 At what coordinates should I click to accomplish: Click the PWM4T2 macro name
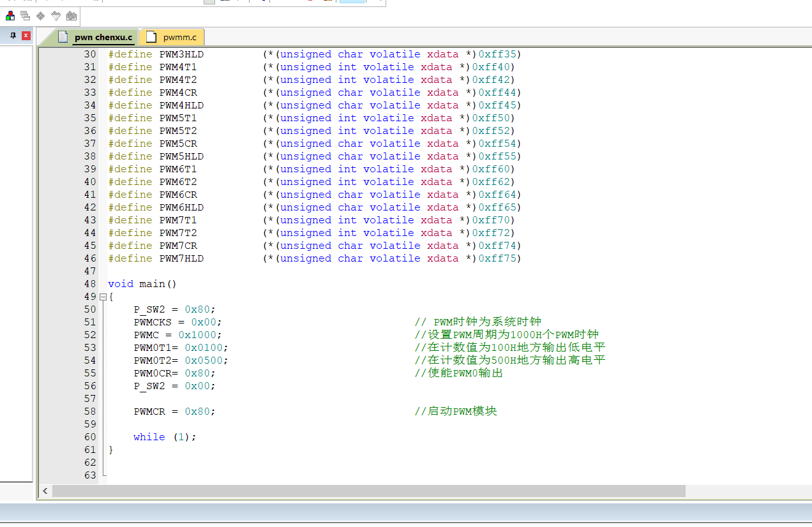178,80
